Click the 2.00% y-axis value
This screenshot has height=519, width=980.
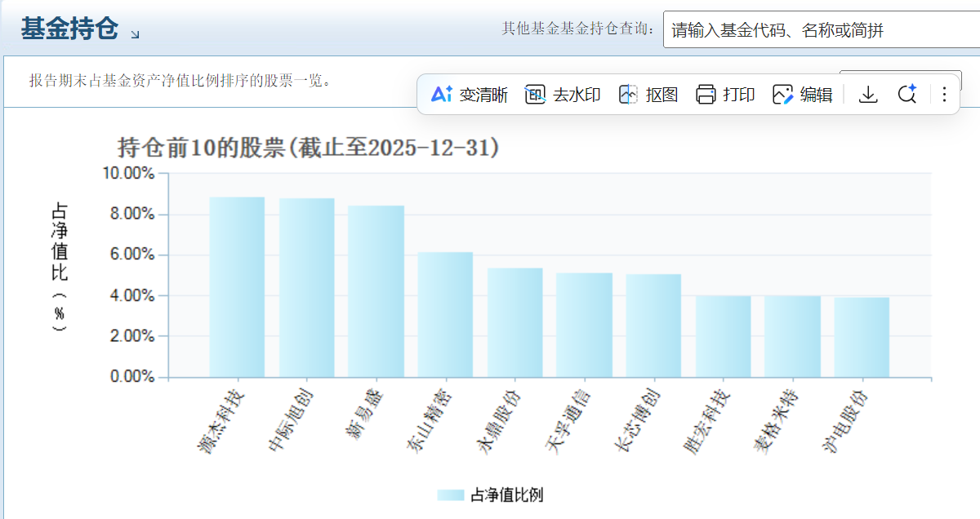click(132, 336)
